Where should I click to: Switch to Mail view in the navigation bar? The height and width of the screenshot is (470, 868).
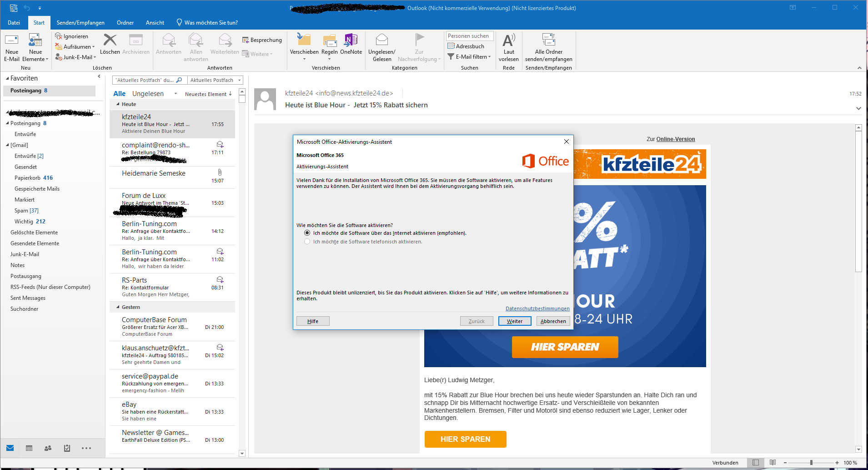pyautogui.click(x=10, y=448)
